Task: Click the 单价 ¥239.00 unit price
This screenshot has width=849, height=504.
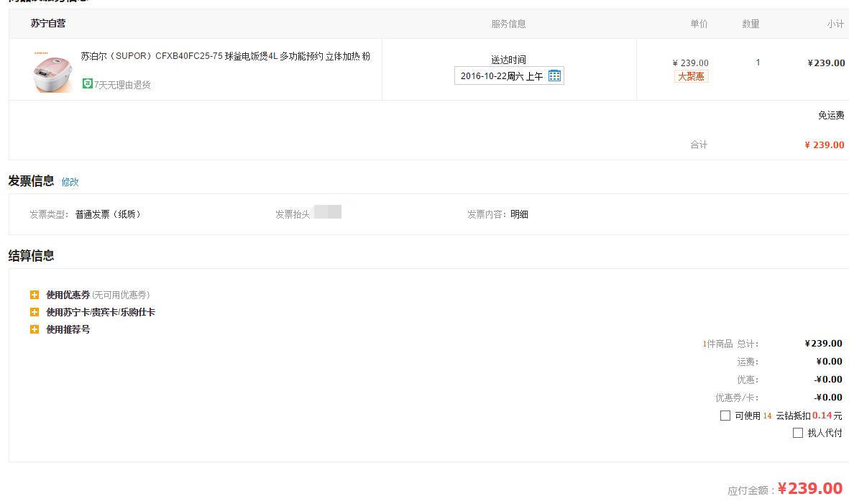Action: tap(690, 63)
